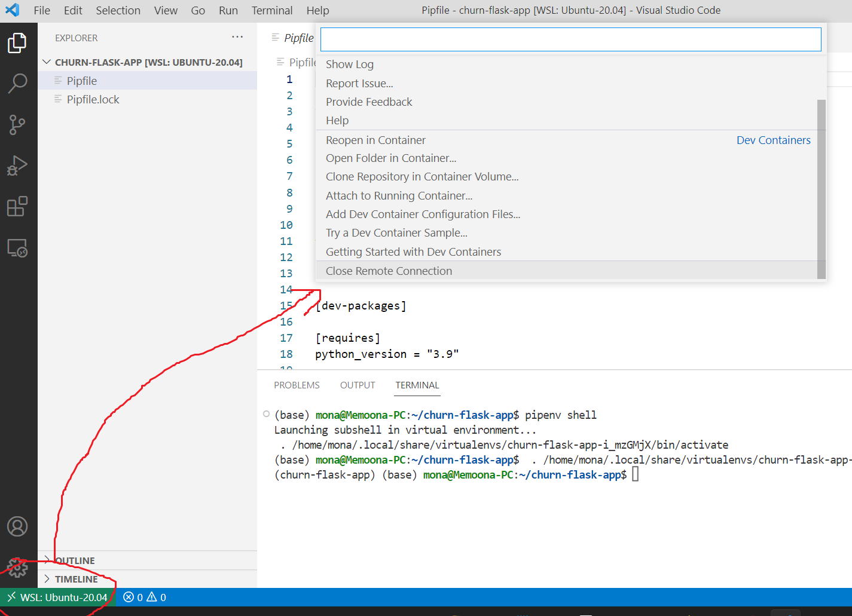
Task: Select the Pipfile editor tab
Action: (292, 38)
